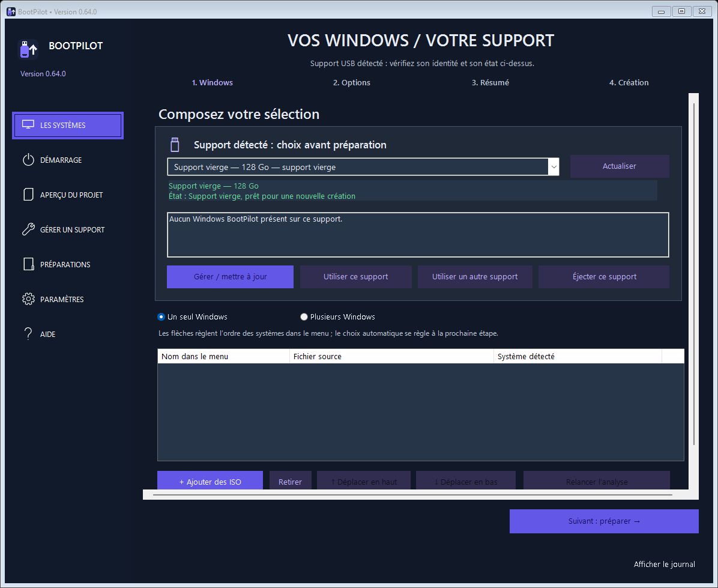718x588 pixels.
Task: Click the Les Systèmes sidebar label
Action: 62,126
